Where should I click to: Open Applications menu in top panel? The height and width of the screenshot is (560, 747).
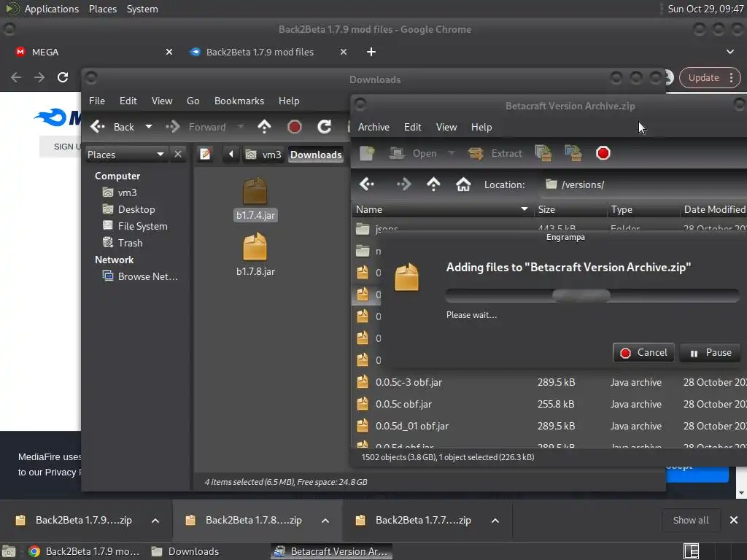click(x=52, y=9)
